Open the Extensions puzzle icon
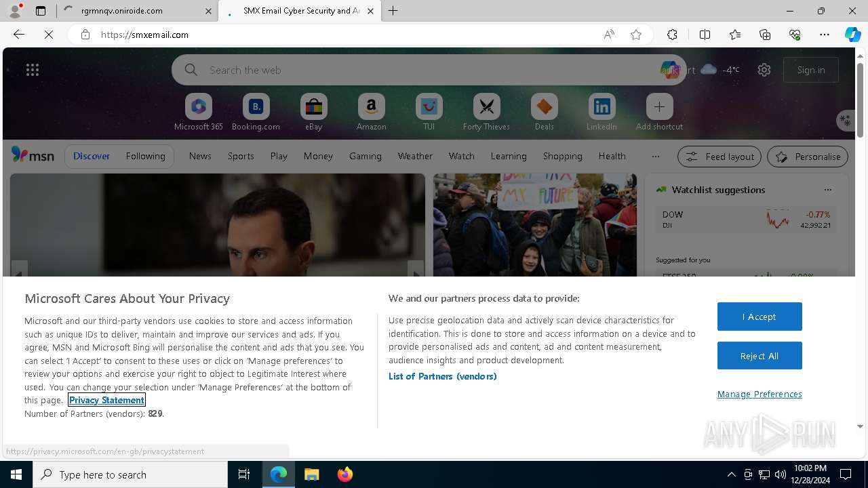The height and width of the screenshot is (488, 868). (x=672, y=35)
